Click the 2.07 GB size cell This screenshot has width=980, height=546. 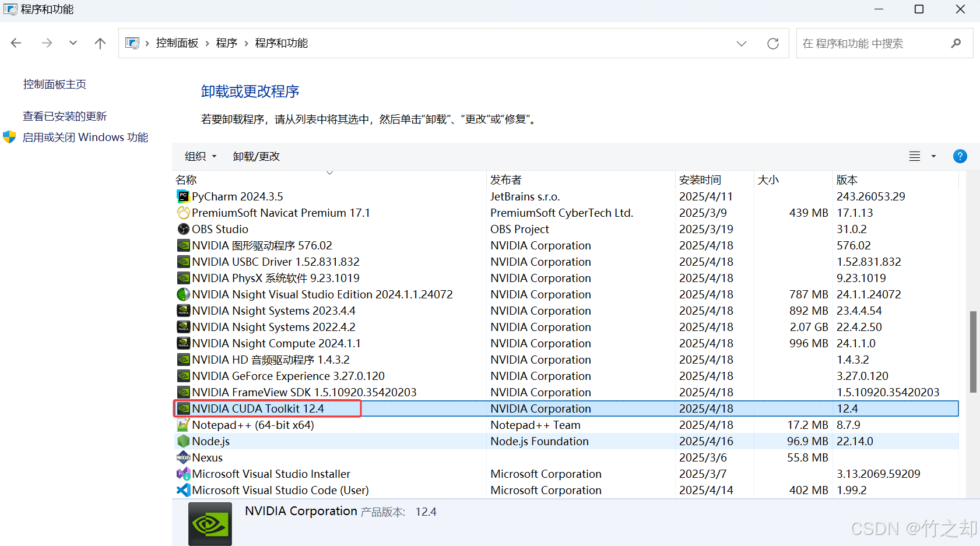809,327
